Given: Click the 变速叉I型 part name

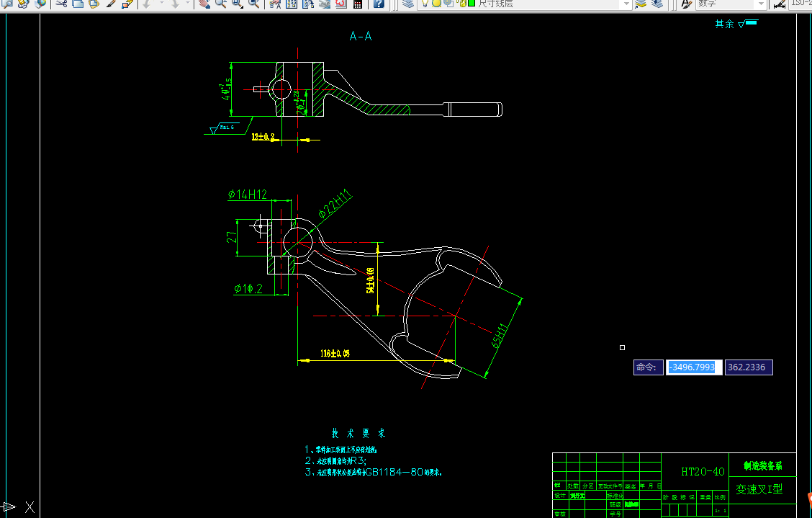Looking at the screenshot, I should click(x=759, y=489).
